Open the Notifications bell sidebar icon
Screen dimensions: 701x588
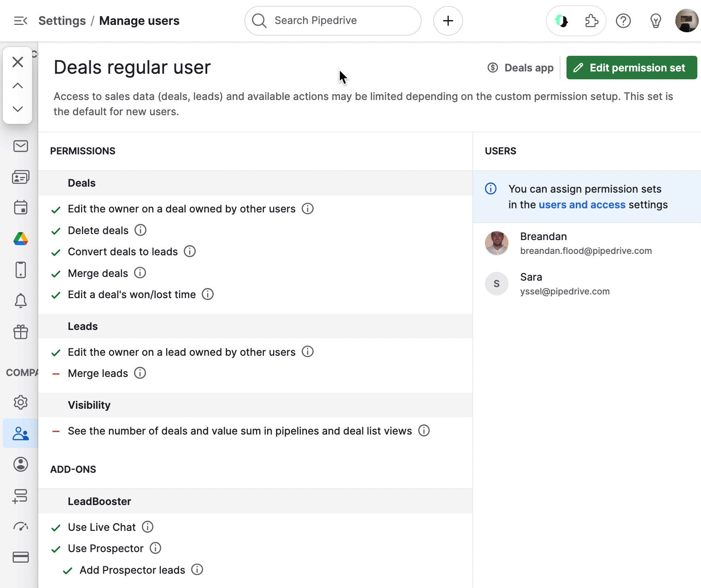(x=21, y=300)
